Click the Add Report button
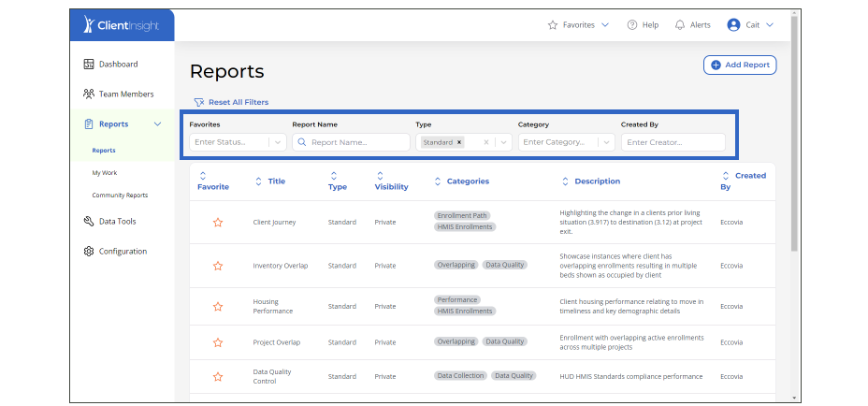This screenshot has height=406, width=868. pos(739,65)
